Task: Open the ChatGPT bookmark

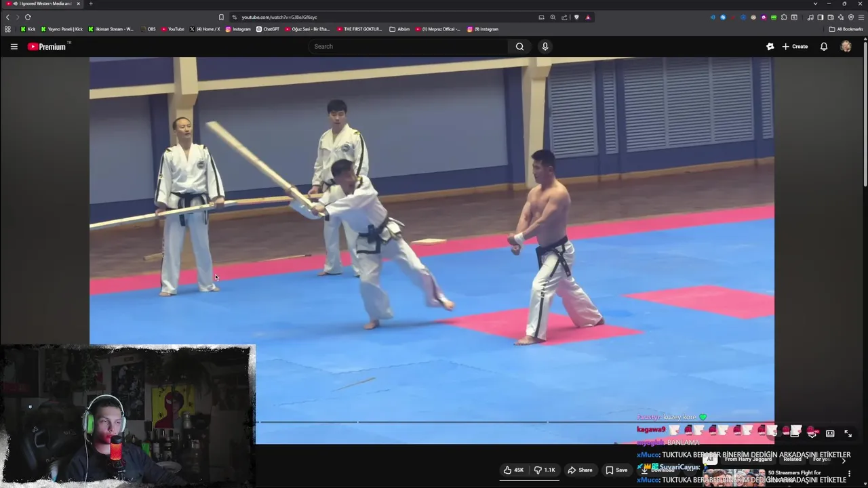Action: (x=268, y=29)
